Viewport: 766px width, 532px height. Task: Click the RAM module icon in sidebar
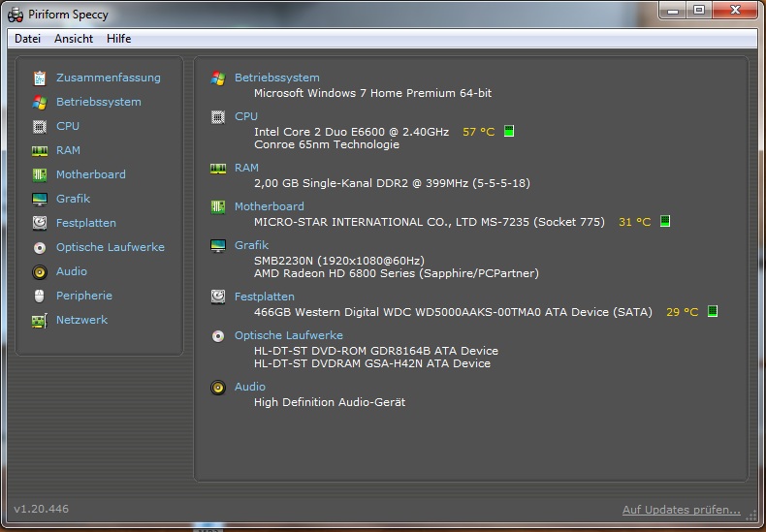[40, 151]
